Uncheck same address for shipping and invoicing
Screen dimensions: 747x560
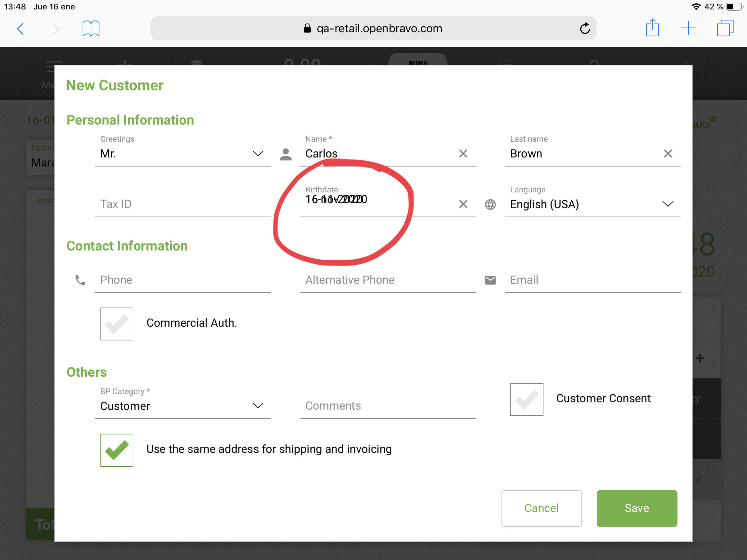tap(117, 450)
